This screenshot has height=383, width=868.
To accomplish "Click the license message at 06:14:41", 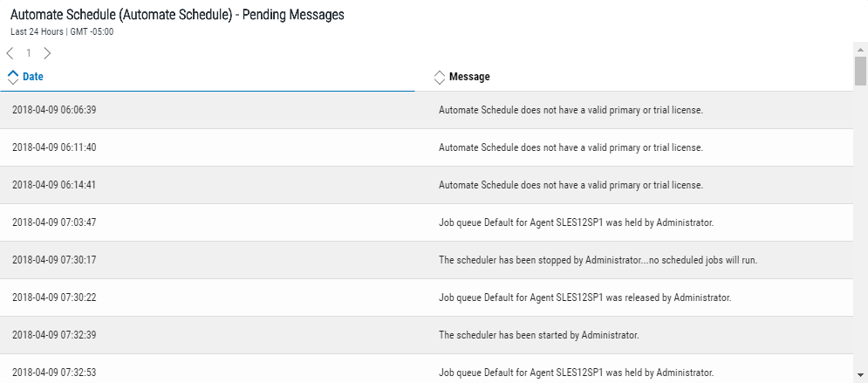I will pos(571,185).
